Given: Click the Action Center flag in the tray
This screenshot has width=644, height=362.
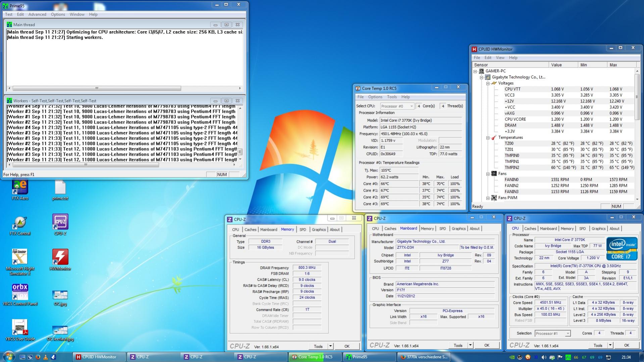Looking at the screenshot, I should pyautogui.click(x=560, y=357).
